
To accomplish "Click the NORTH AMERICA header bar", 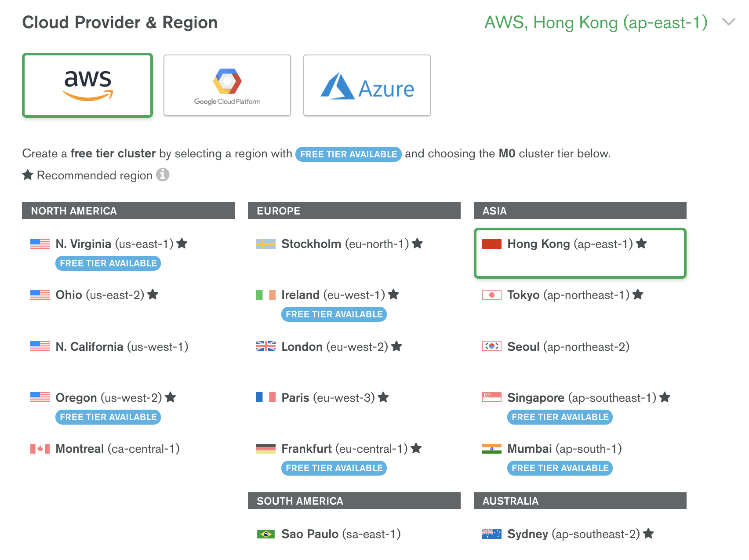I will [x=128, y=211].
